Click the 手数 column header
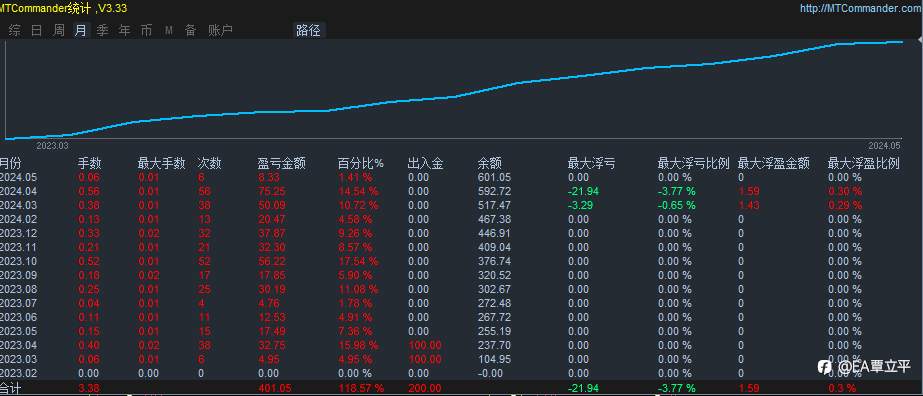This screenshot has width=923, height=396. pos(89,164)
